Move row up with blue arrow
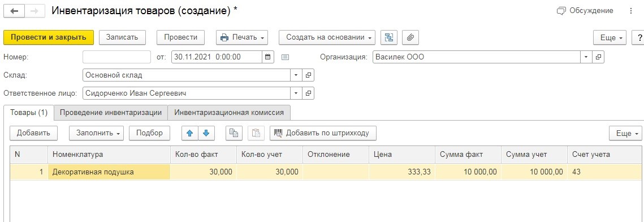This screenshot has height=222, width=644. 190,133
